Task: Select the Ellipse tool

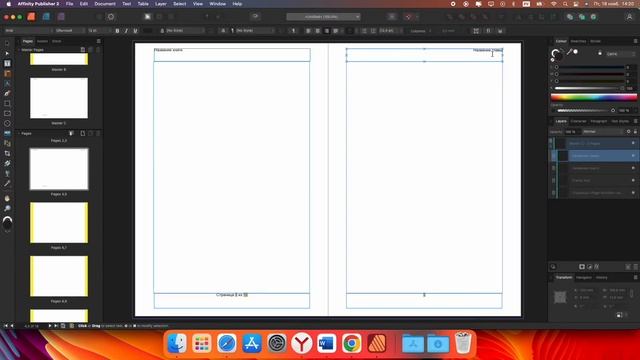Action: pos(7,123)
